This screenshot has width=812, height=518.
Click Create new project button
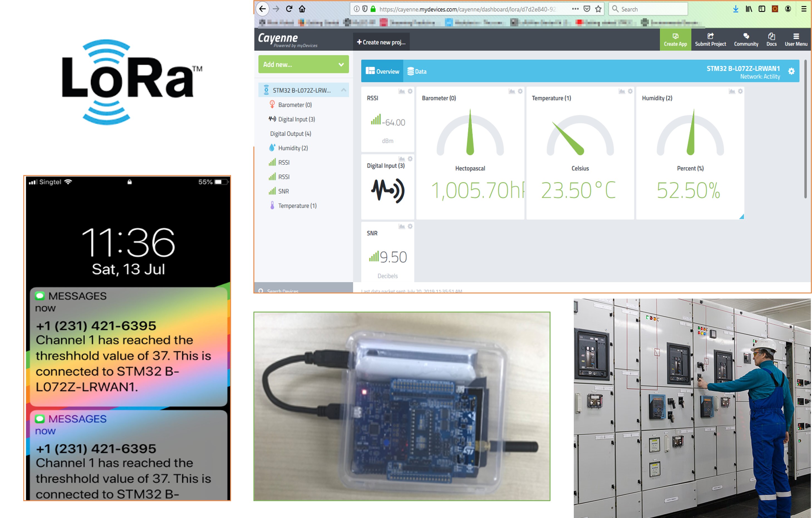[x=381, y=42]
